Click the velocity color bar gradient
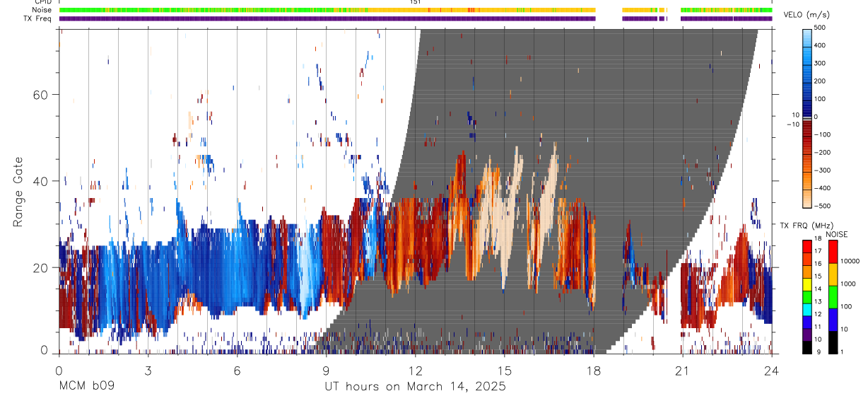The image size is (868, 401). [x=808, y=117]
